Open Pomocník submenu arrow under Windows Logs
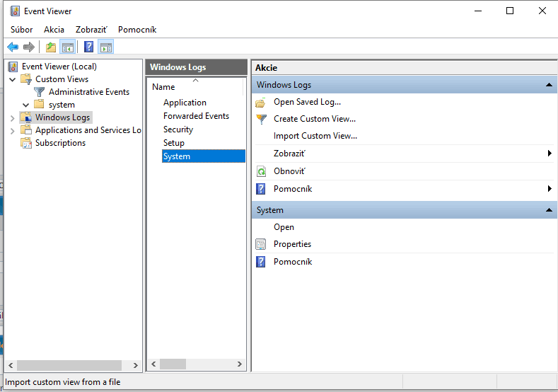Viewport: 558px width, 392px height. click(x=550, y=189)
